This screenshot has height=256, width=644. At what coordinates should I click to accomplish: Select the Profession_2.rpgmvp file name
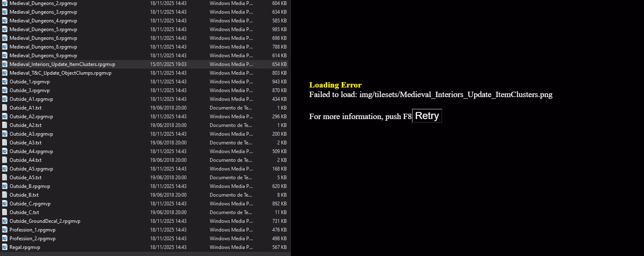tap(32, 239)
